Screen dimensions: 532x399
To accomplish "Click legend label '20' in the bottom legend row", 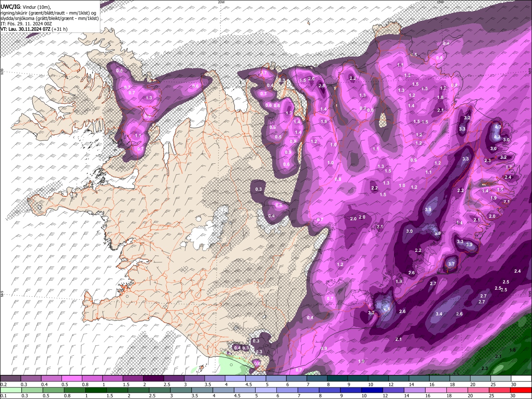I will [470, 396].
